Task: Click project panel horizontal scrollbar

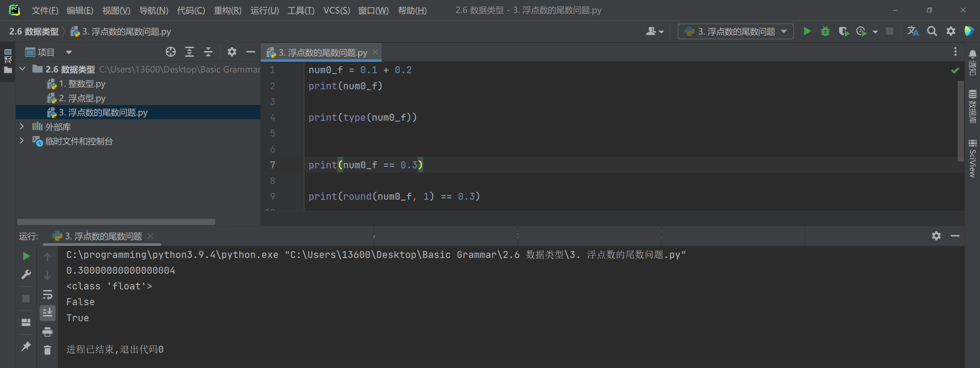Action: [116, 222]
